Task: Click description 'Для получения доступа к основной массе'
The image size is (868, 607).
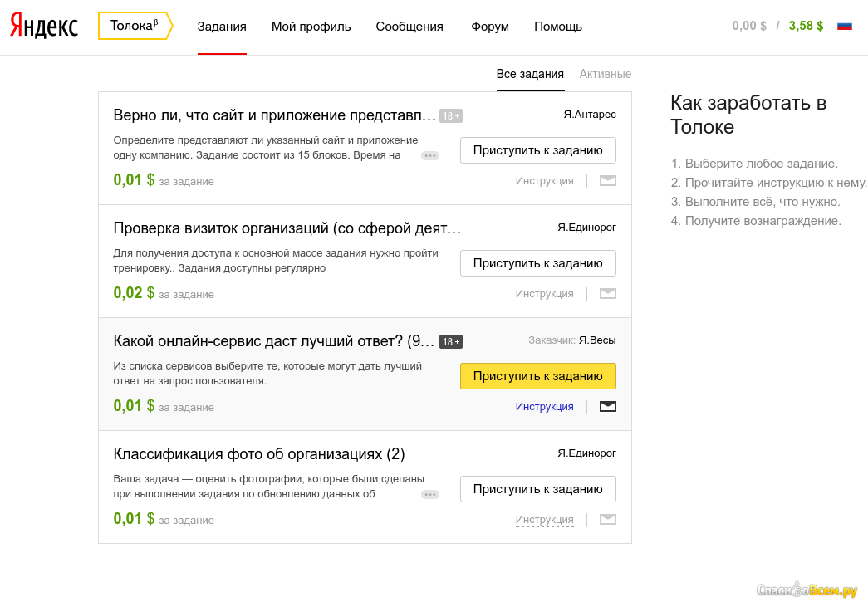Action: tap(276, 260)
